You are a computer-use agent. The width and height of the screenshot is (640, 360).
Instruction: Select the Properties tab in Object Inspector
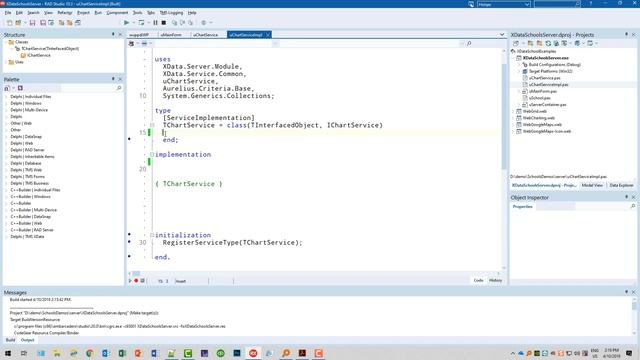point(522,207)
